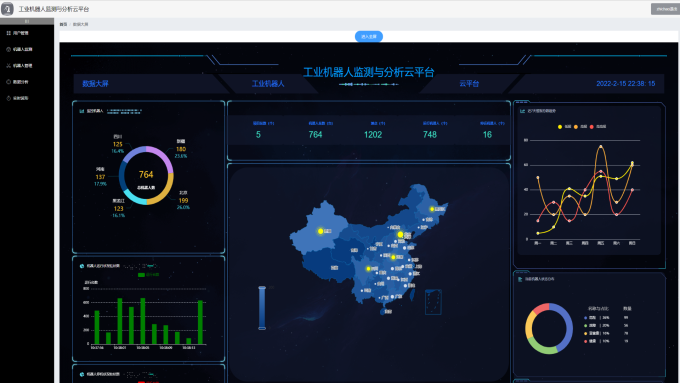This screenshot has width=680, height=383.
Task: Click the stat value 748
Action: coord(430,134)
